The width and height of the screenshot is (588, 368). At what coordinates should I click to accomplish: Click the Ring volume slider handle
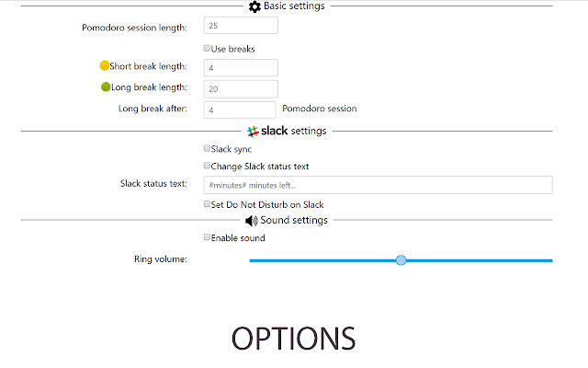401,260
